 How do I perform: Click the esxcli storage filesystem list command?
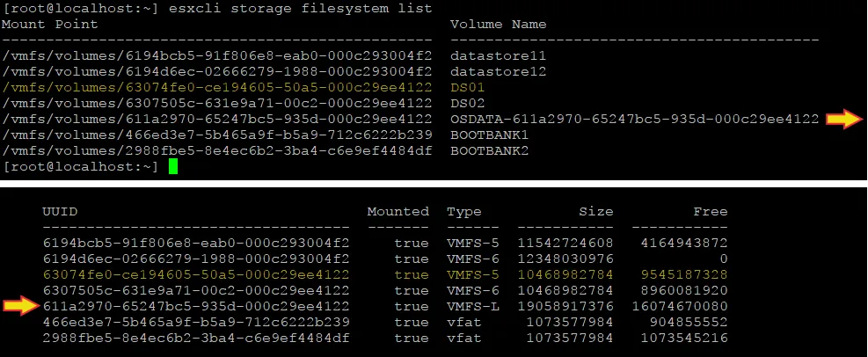coord(299,8)
